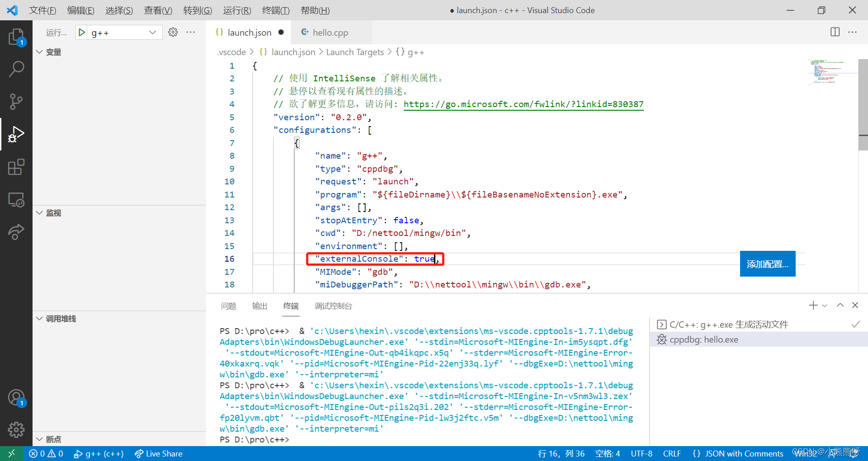Open the 运行(R) menu

237,10
